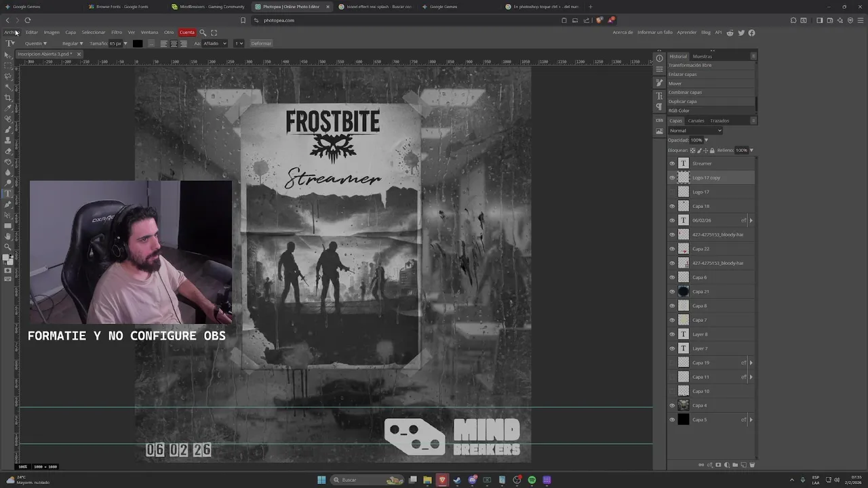
Task: Open the Informar un fallo link
Action: 655,33
